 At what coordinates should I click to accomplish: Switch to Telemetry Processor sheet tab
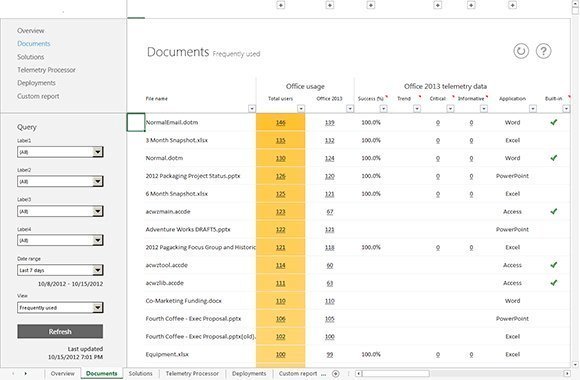pos(192,374)
